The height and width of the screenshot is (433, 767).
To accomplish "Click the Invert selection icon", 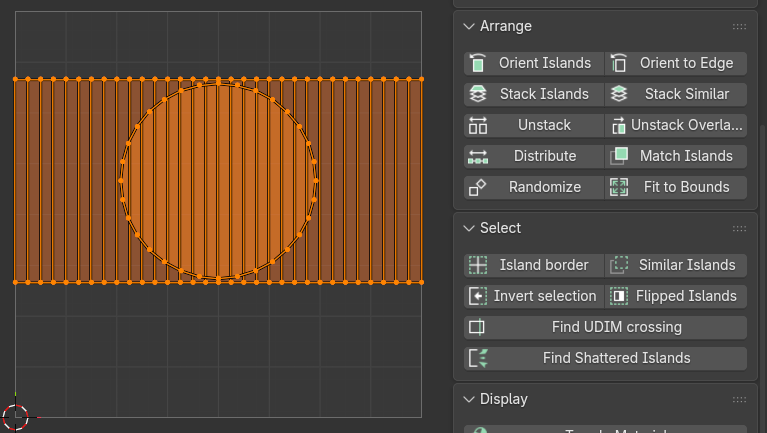I will [477, 296].
